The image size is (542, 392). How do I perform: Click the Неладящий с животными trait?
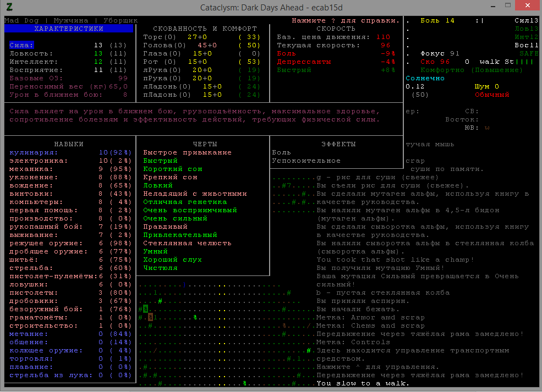(x=195, y=194)
